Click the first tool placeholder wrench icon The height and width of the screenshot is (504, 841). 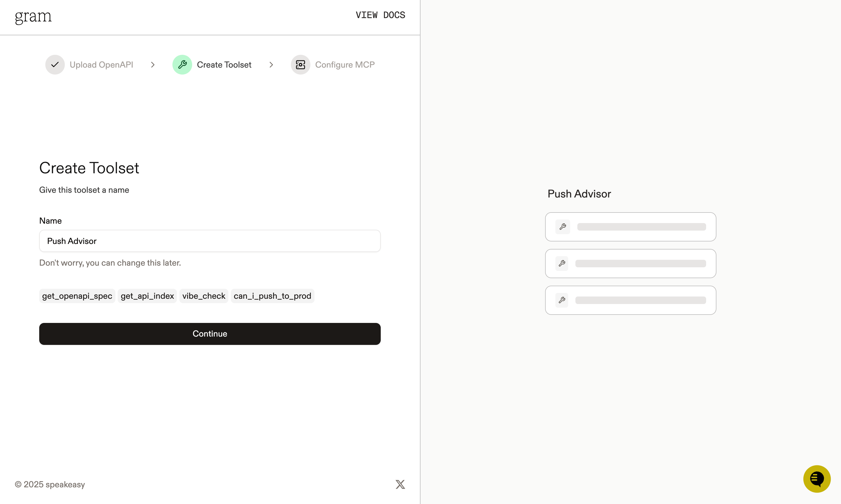click(x=563, y=227)
